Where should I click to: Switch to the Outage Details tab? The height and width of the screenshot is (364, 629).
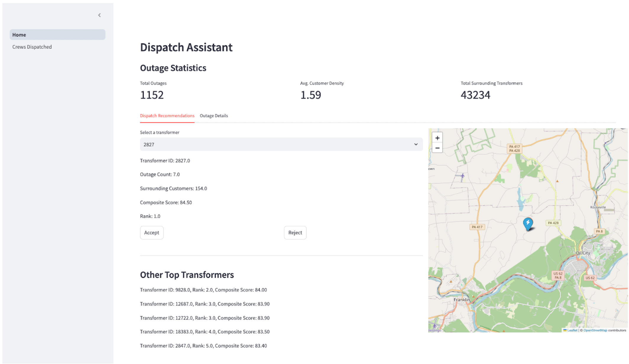click(214, 116)
